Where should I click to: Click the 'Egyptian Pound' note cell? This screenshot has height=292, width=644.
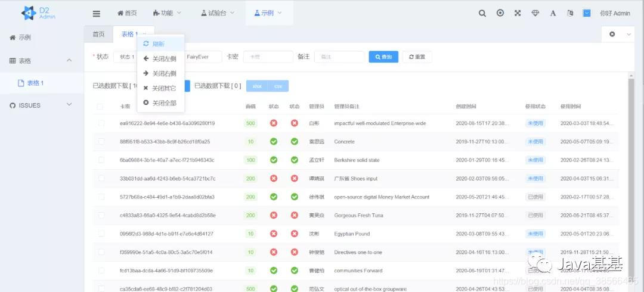[352, 234]
